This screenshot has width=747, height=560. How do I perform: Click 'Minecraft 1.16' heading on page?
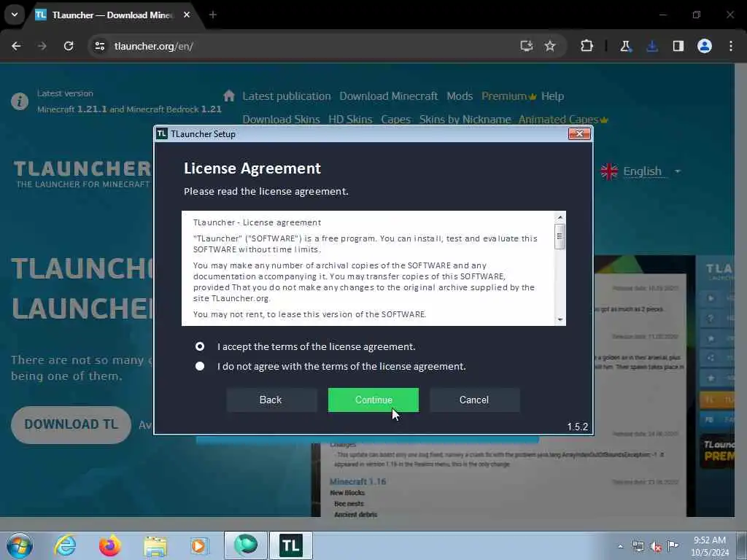pyautogui.click(x=357, y=481)
